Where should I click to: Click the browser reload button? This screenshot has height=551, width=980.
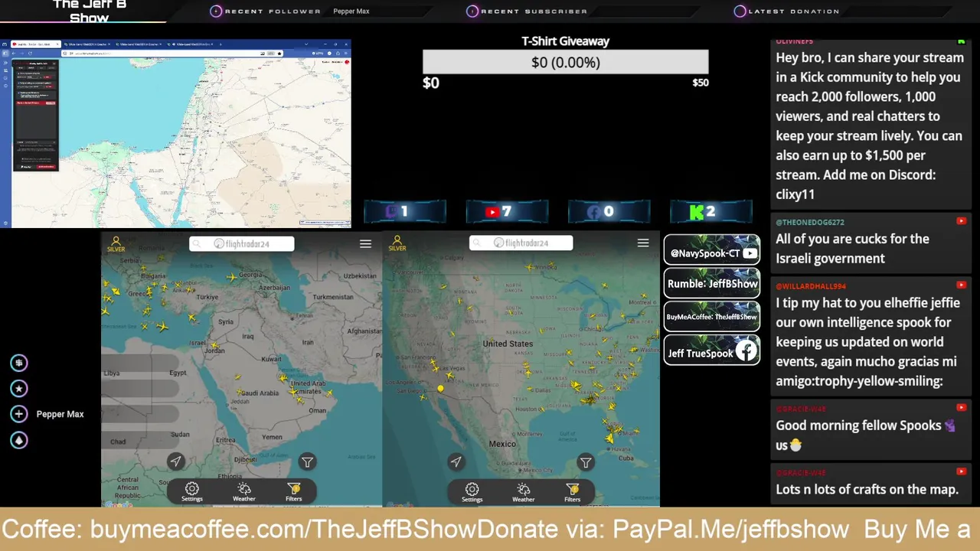30,54
